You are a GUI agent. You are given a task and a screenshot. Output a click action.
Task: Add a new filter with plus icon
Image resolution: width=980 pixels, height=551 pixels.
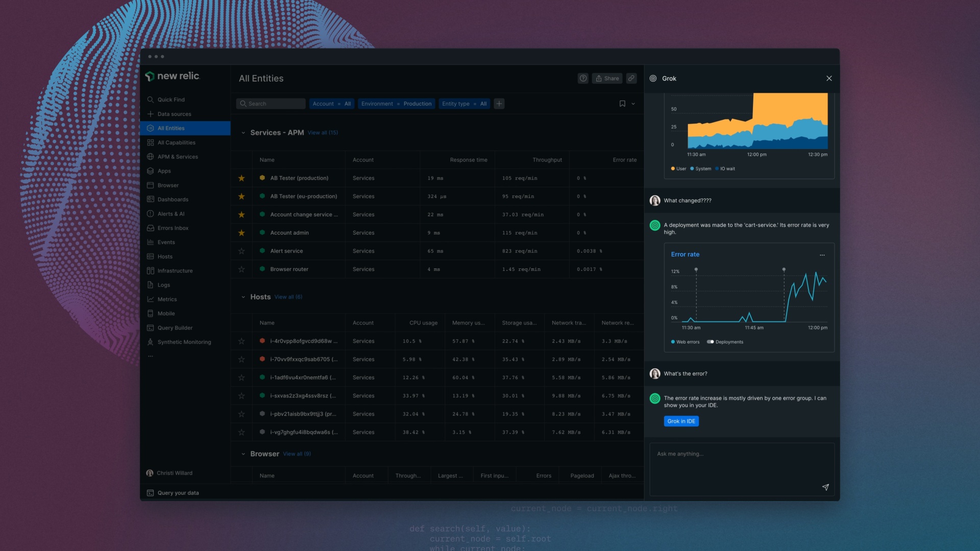click(499, 104)
